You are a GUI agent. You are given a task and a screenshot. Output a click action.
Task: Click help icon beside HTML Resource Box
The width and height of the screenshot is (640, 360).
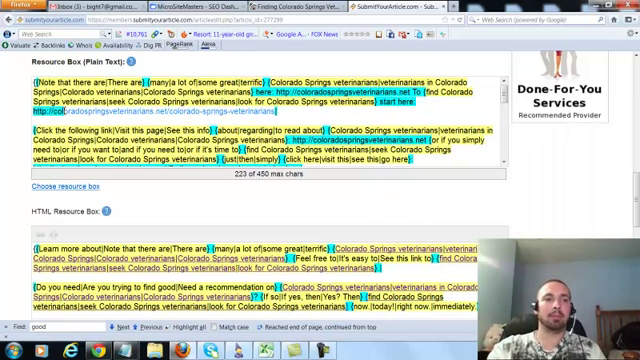(107, 211)
